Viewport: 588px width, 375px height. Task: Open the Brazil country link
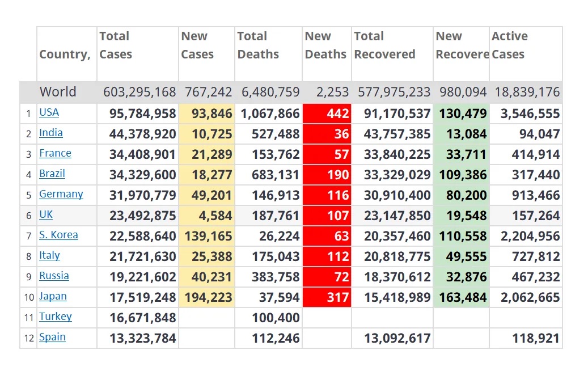(52, 174)
